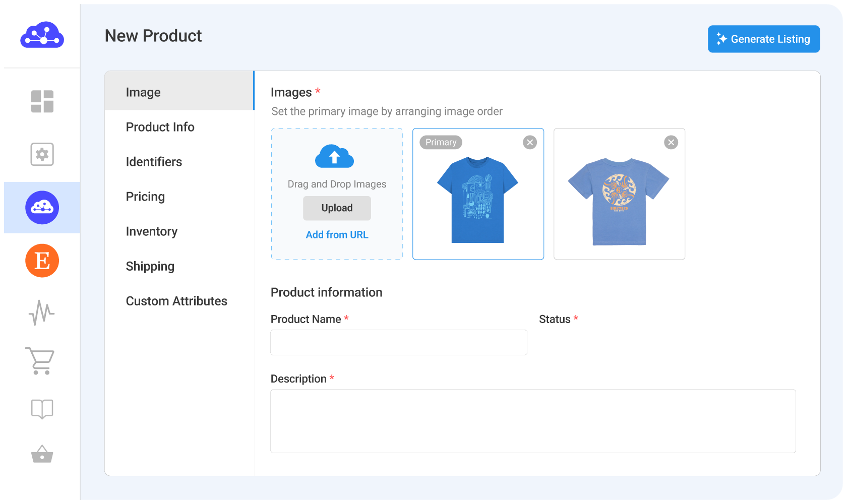This screenshot has width=847, height=504.
Task: Click the Add from URL link
Action: (x=337, y=235)
